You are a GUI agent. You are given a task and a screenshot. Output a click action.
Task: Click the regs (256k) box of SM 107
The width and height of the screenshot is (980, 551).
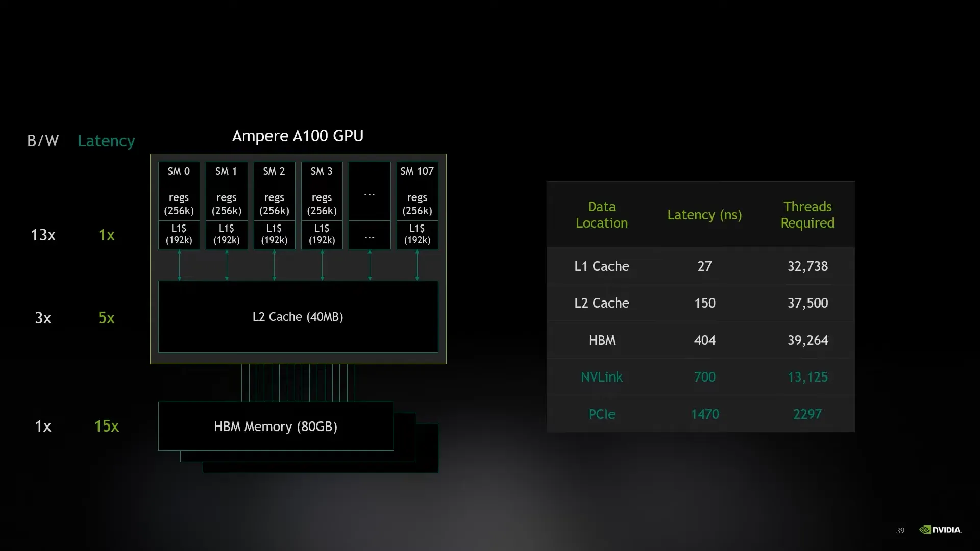417,204
